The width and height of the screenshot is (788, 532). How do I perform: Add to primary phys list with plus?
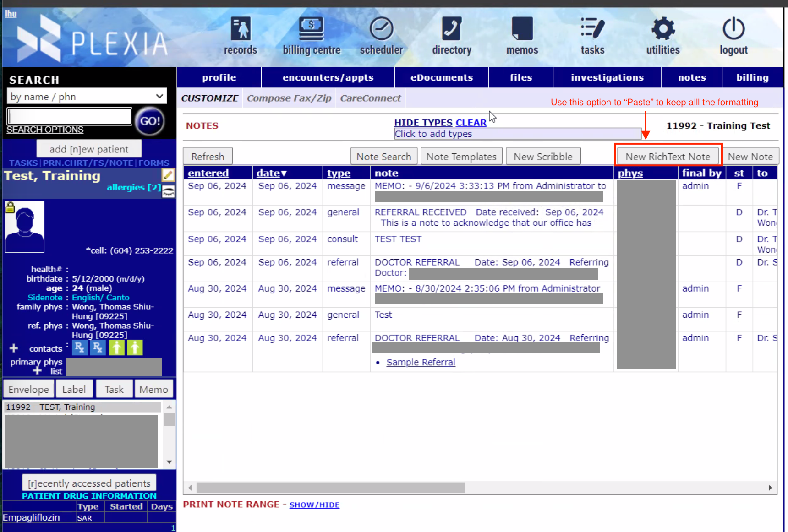38,370
